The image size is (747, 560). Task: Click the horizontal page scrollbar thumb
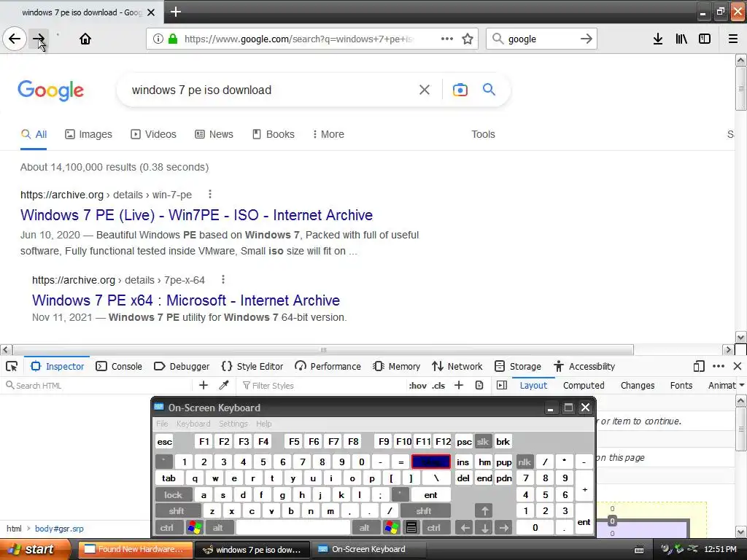coord(323,350)
